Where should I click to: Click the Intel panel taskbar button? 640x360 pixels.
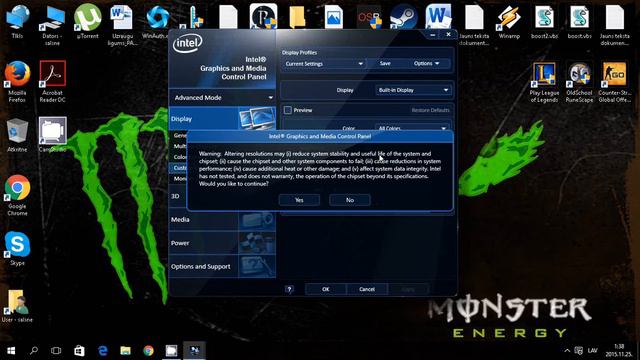pyautogui.click(x=194, y=351)
